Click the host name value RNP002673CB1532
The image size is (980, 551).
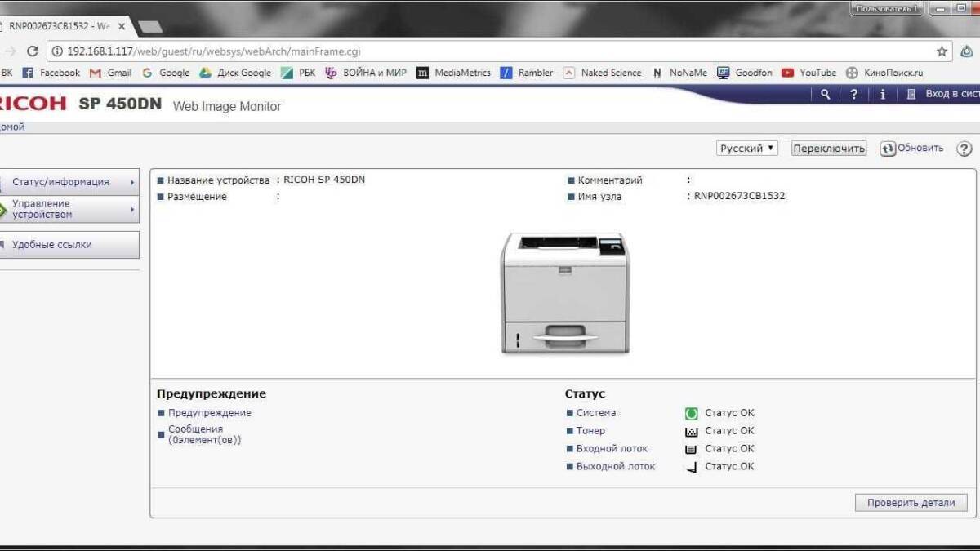740,196
